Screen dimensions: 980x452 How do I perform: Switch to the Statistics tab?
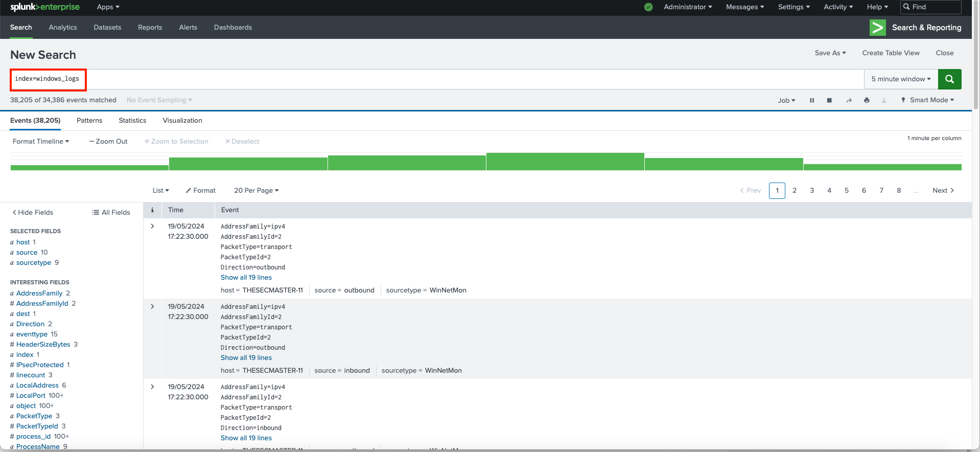[132, 121]
